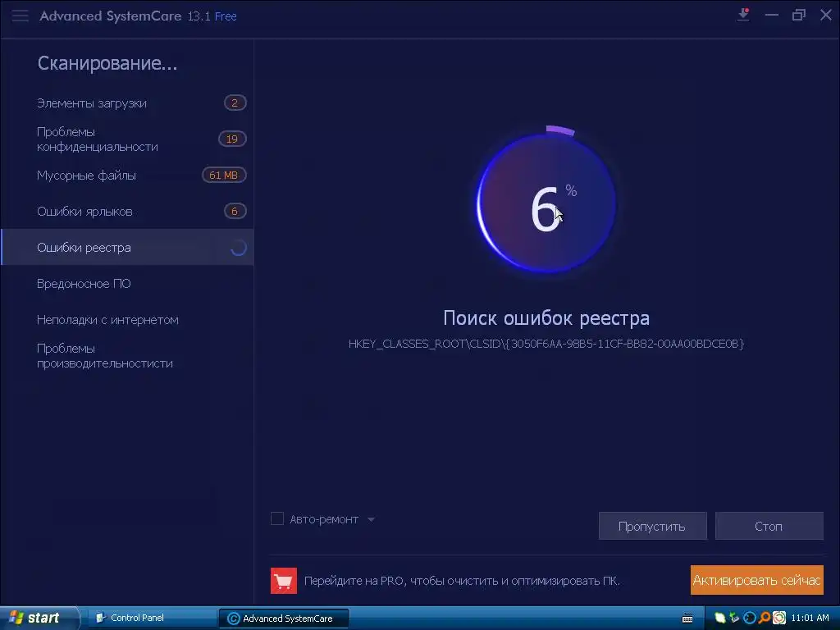
Task: Select Ошибки ярлыков item
Action: point(127,211)
